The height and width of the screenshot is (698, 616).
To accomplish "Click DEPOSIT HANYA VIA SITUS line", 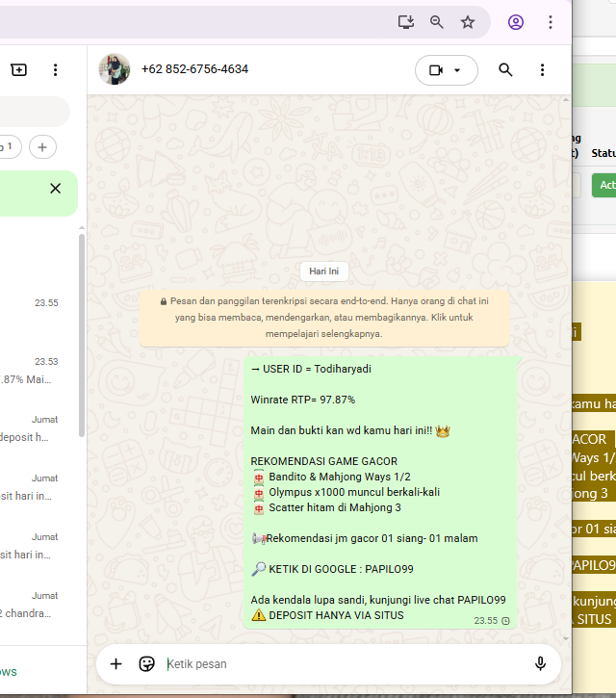I will [327, 615].
